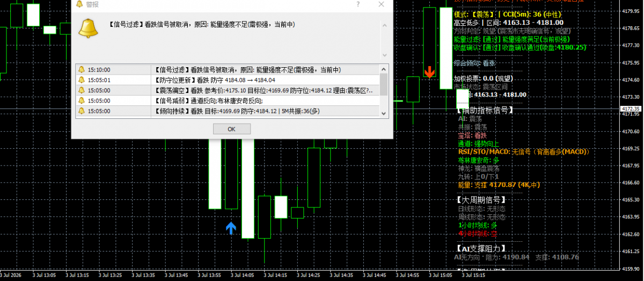Image resolution: width=644 pixels, height=281 pixels.
Task: Click the 收盘确认 [通过] indicator line
Action: point(520,47)
